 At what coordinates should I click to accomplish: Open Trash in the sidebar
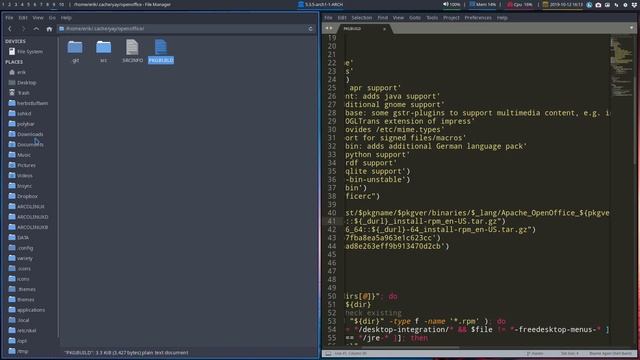(x=20, y=93)
